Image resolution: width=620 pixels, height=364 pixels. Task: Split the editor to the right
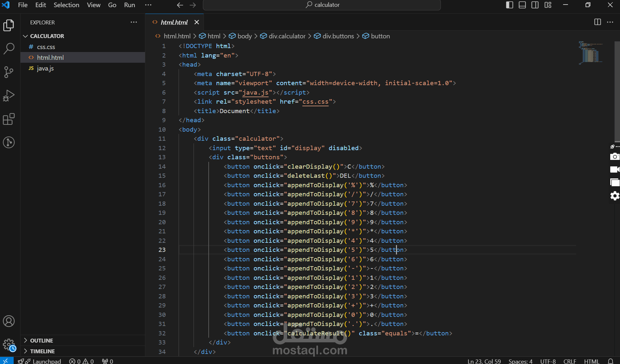(598, 22)
